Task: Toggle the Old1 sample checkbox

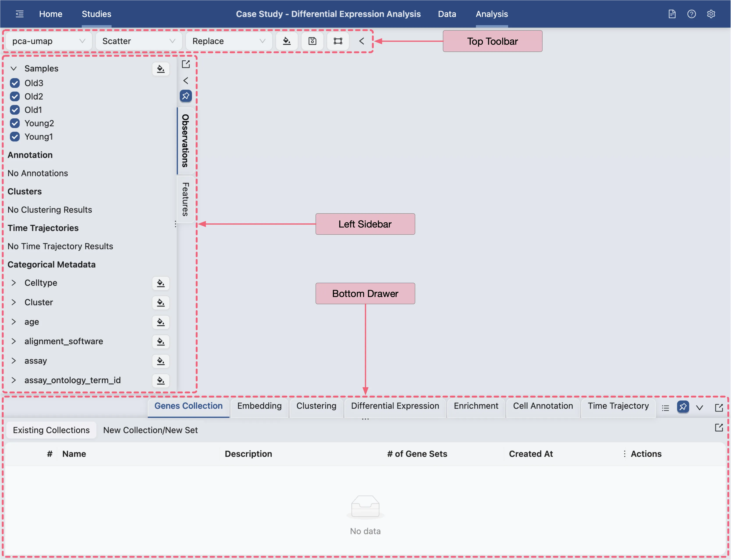Action: click(15, 110)
